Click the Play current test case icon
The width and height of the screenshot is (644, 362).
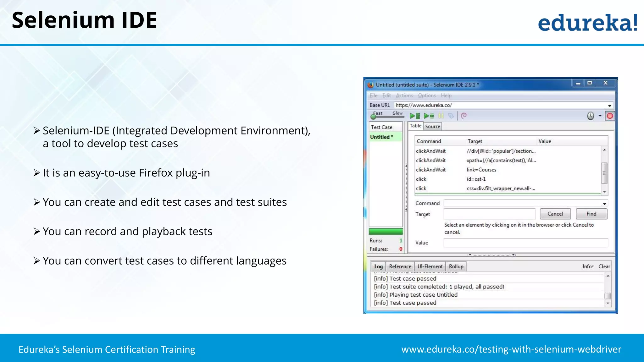429,116
